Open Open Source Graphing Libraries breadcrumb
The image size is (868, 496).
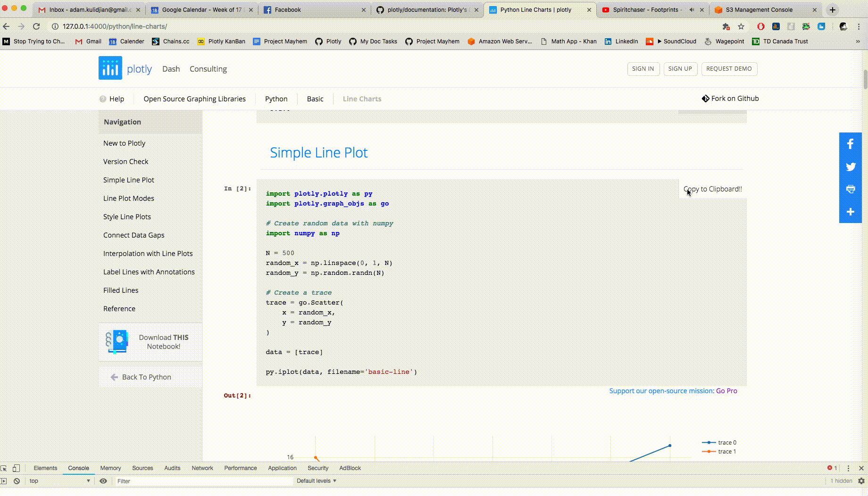pyautogui.click(x=194, y=99)
